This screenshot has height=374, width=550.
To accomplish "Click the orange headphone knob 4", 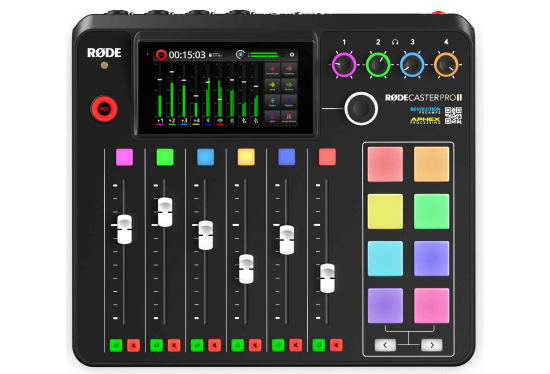I will (446, 65).
